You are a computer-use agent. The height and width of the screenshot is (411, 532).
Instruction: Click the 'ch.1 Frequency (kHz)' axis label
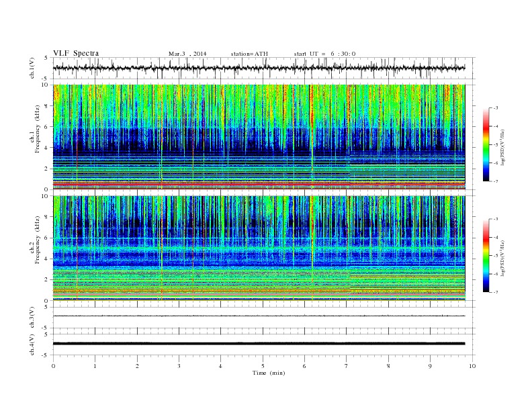pyautogui.click(x=34, y=129)
